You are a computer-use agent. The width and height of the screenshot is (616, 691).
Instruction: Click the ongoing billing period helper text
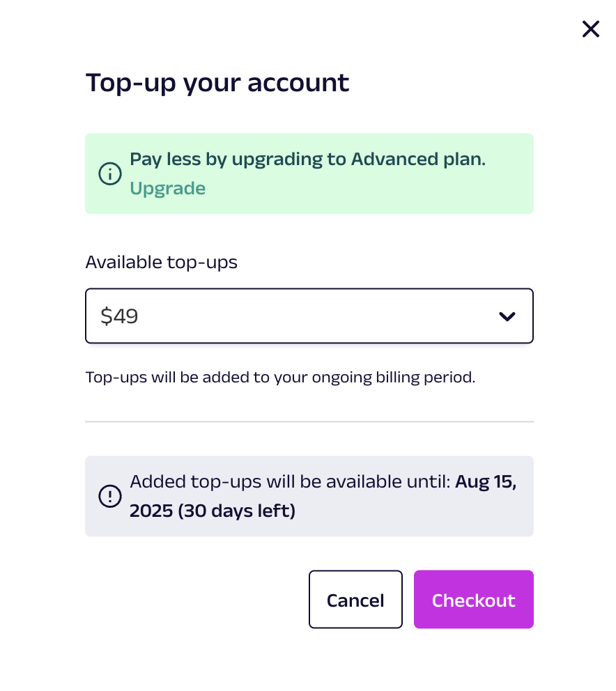click(x=280, y=378)
